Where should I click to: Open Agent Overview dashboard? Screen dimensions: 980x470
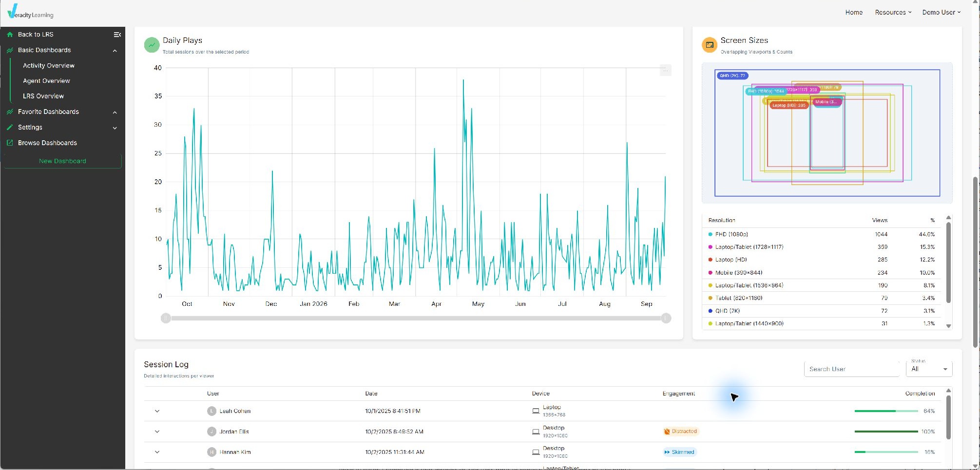pos(46,81)
